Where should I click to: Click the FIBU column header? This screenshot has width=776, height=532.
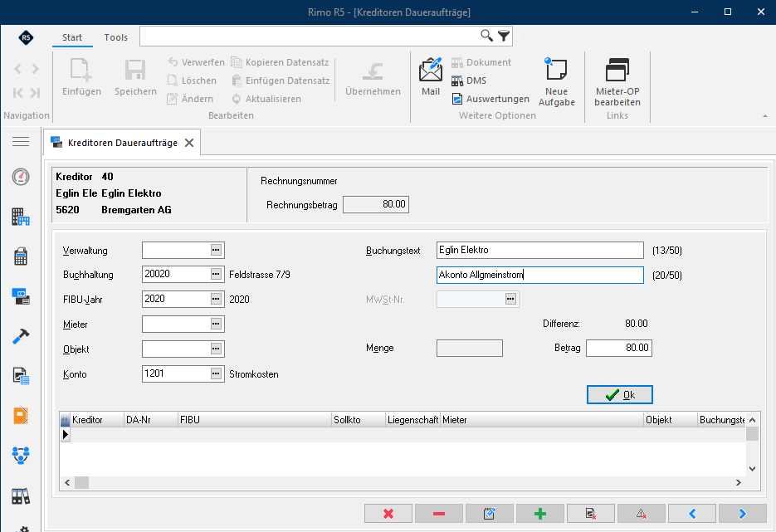[x=254, y=420]
